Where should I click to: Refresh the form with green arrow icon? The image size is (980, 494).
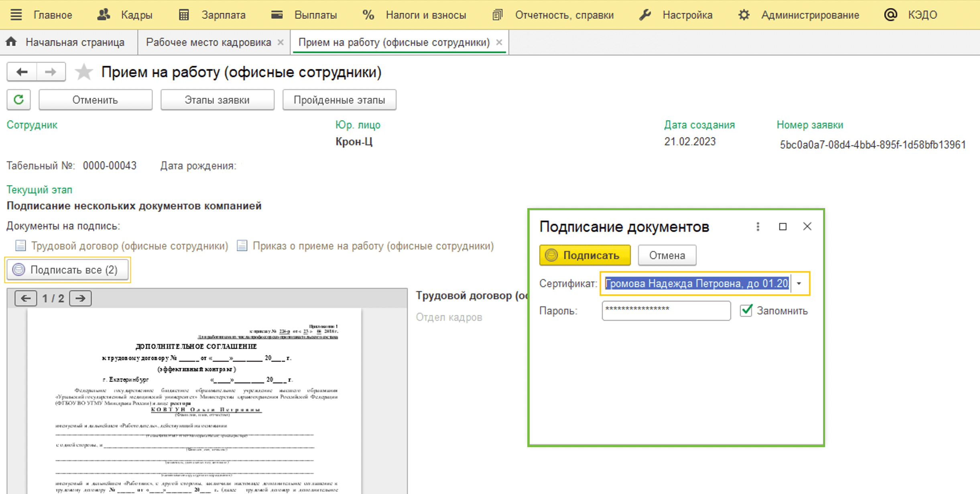click(x=18, y=100)
